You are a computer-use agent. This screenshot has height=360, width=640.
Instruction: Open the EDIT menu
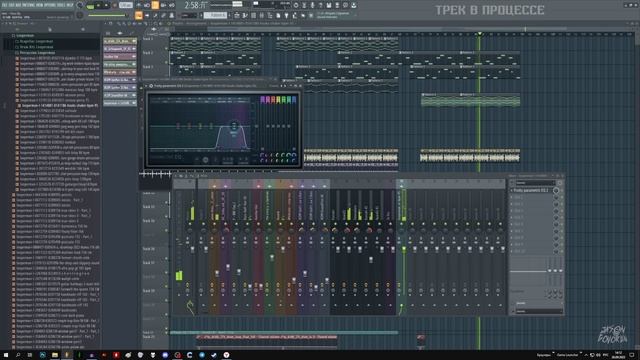click(11, 5)
